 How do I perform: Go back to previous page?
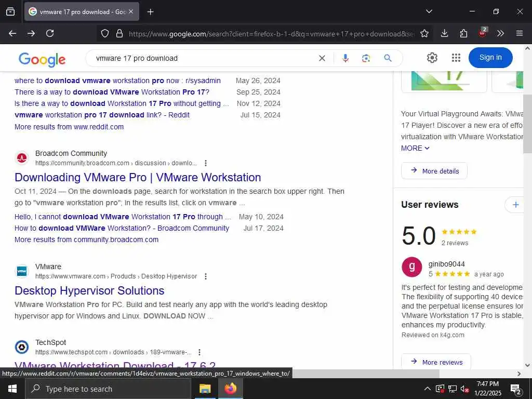tap(12, 33)
